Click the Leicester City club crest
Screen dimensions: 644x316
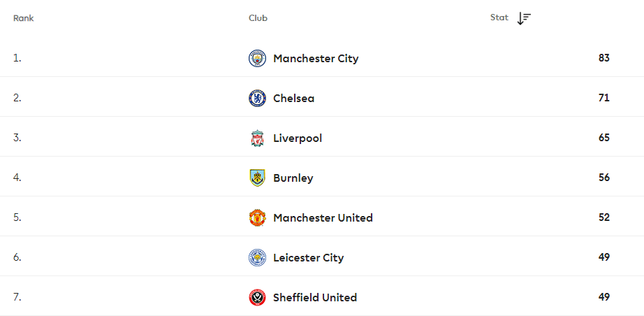[x=257, y=258]
